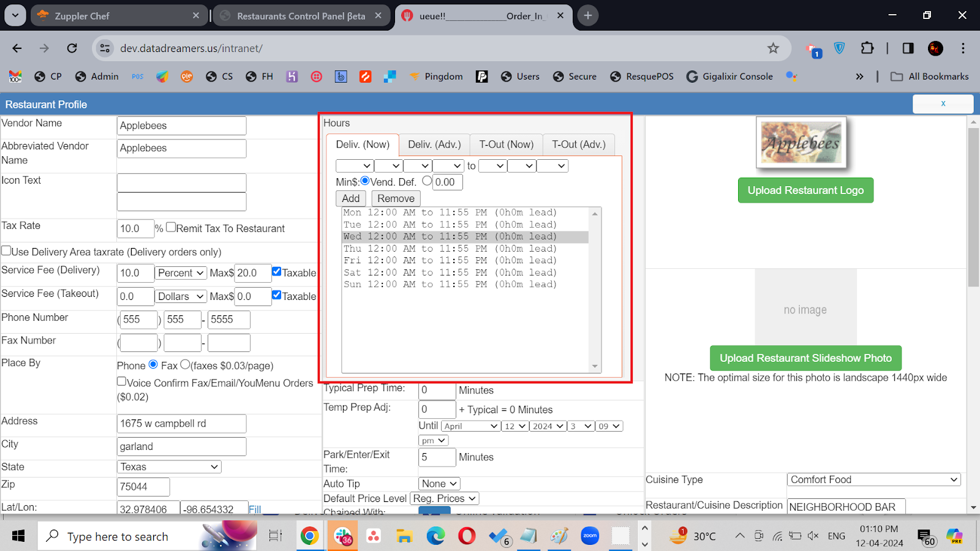Open Service Fee Delivery Percent dropdown

click(x=181, y=273)
